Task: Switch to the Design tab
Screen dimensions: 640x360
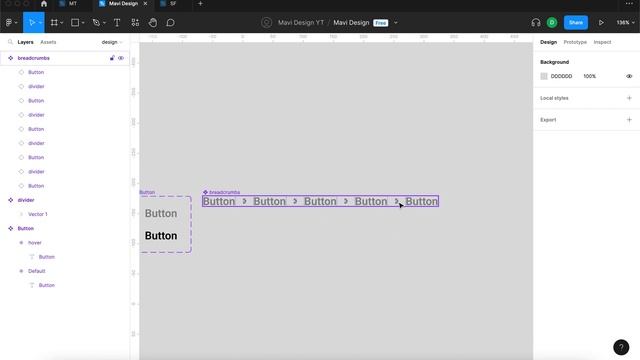Action: pos(548,42)
